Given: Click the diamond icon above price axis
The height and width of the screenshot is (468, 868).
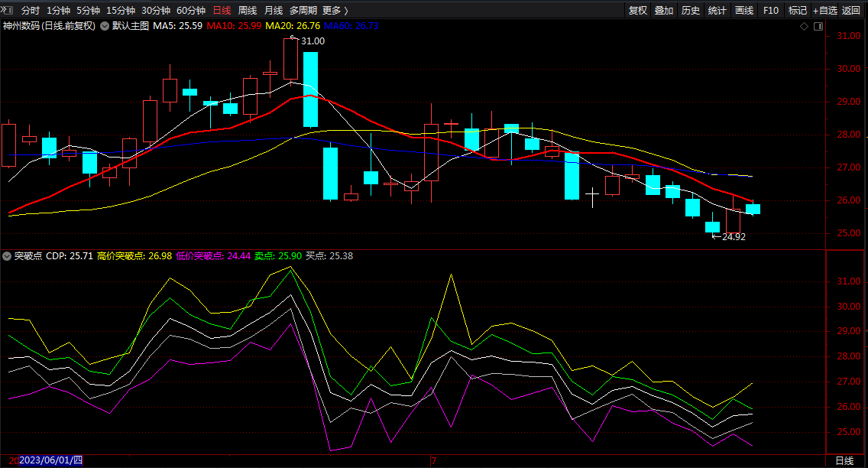Looking at the screenshot, I should point(805,26).
